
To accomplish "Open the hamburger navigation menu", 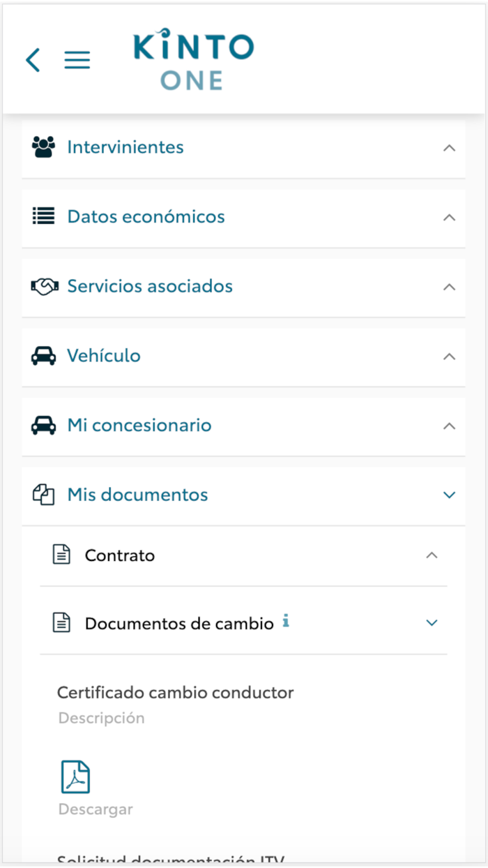I will pyautogui.click(x=77, y=60).
